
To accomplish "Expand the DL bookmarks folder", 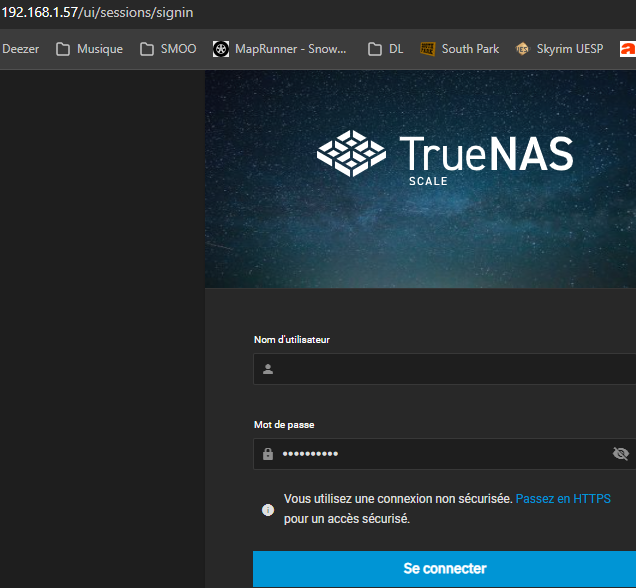I will coord(385,48).
